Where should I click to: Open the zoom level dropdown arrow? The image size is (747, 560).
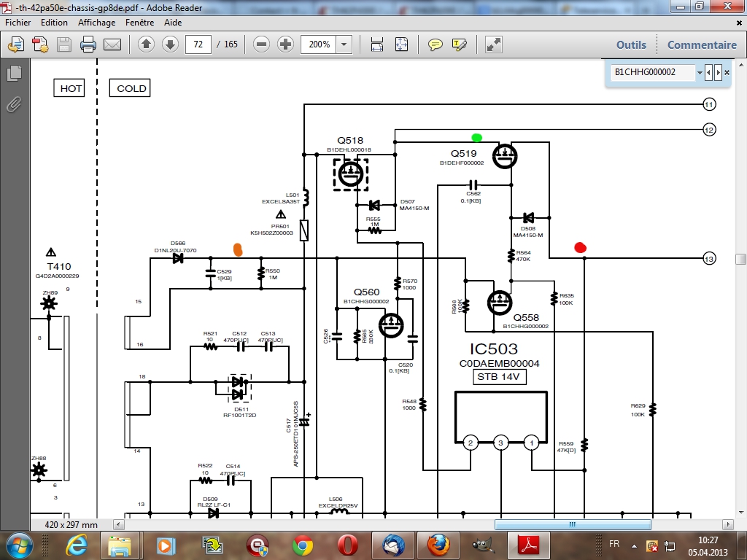click(344, 44)
